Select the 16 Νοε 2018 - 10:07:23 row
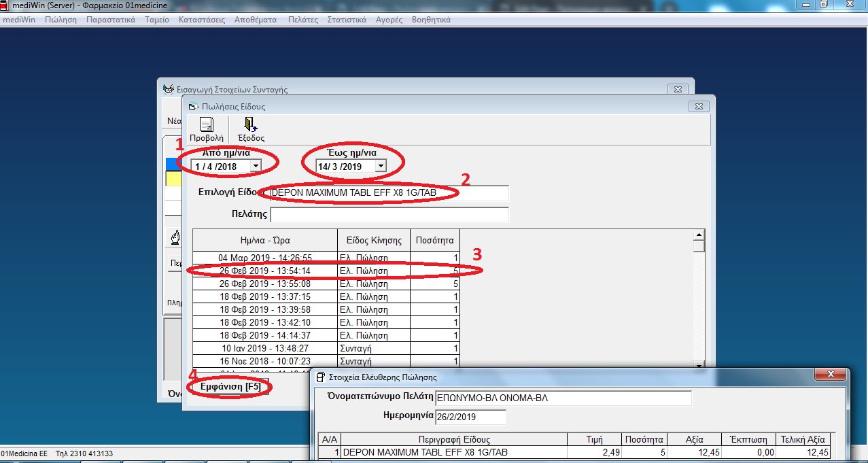 click(326, 361)
